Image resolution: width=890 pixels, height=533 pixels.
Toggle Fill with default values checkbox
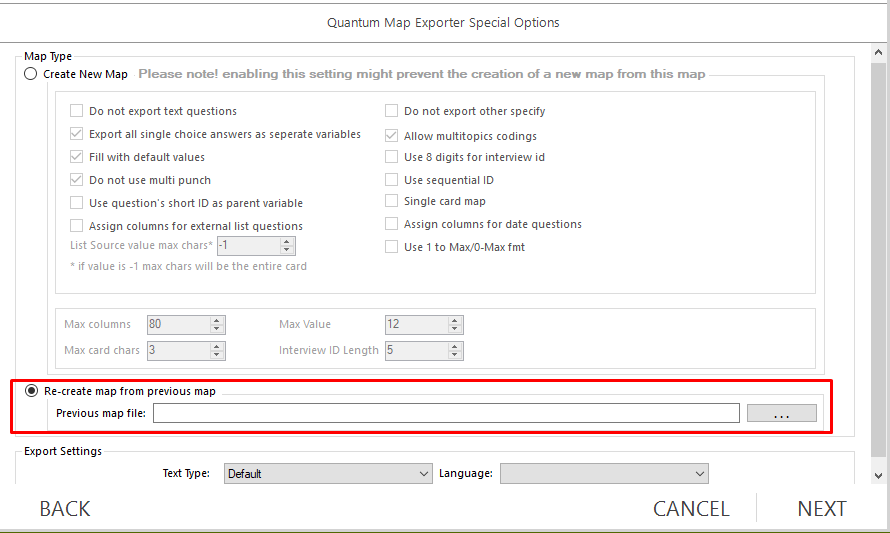[x=77, y=157]
